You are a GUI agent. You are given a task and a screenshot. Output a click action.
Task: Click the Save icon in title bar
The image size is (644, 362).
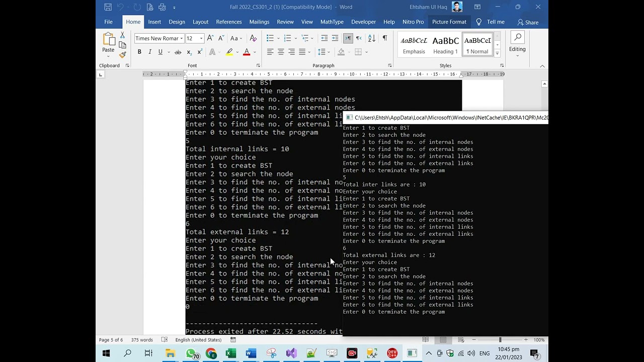click(x=108, y=7)
